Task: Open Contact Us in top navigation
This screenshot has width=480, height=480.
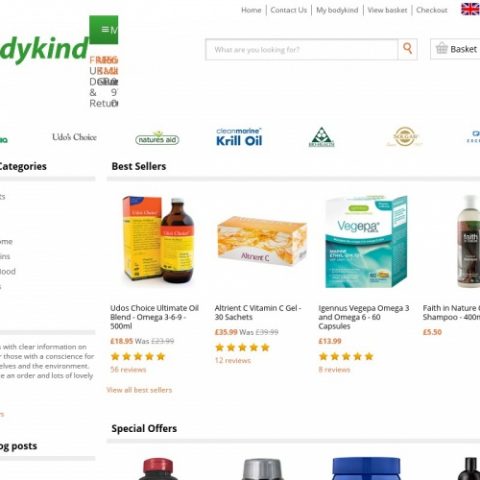Action: tap(289, 10)
